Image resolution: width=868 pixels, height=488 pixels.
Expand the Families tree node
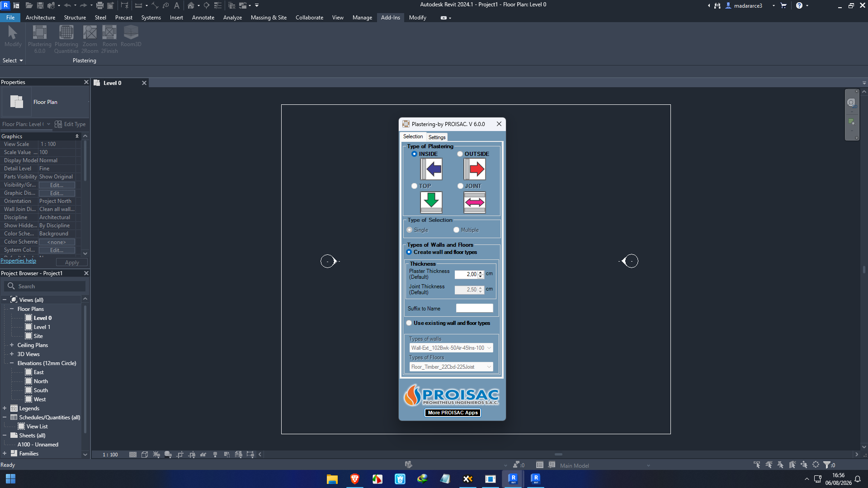[5, 453]
